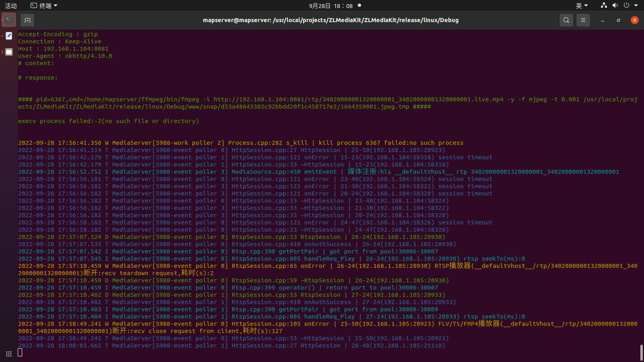Open volume control in top bar
Viewport: 644px width, 362px height.
(x=615, y=6)
